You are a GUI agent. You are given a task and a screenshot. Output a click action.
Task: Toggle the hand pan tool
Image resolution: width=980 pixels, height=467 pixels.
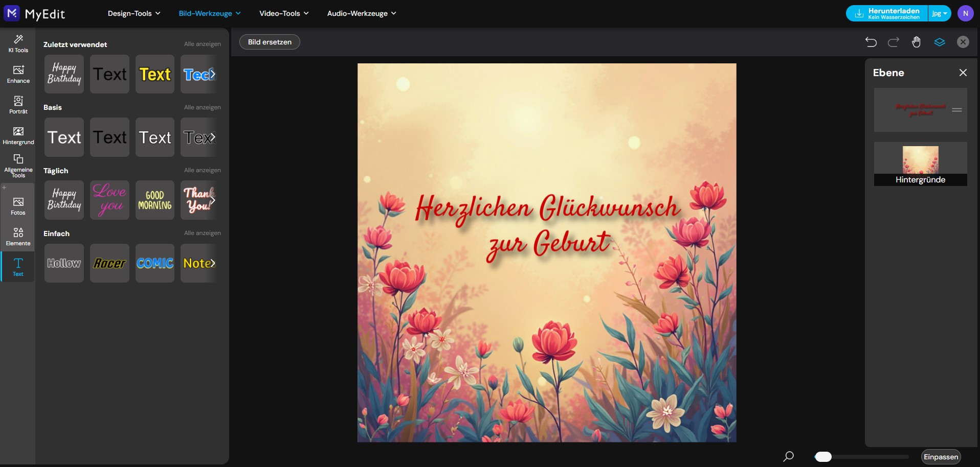click(x=916, y=42)
